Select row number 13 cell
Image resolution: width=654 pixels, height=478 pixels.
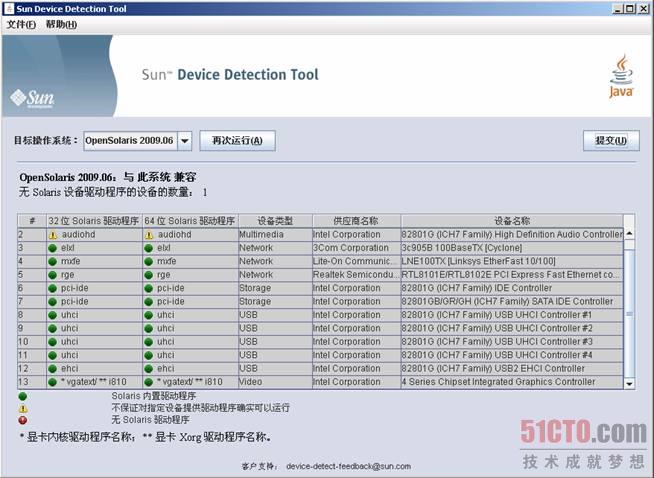pos(32,382)
